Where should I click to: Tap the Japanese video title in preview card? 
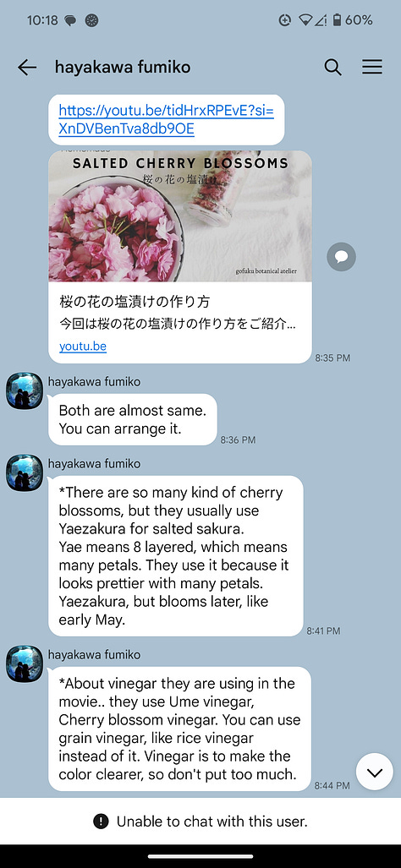135,303
